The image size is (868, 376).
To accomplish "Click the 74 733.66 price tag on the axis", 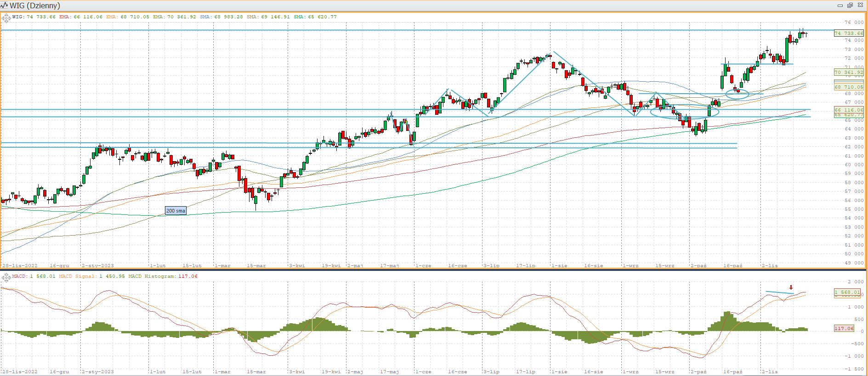I will pos(848,33).
